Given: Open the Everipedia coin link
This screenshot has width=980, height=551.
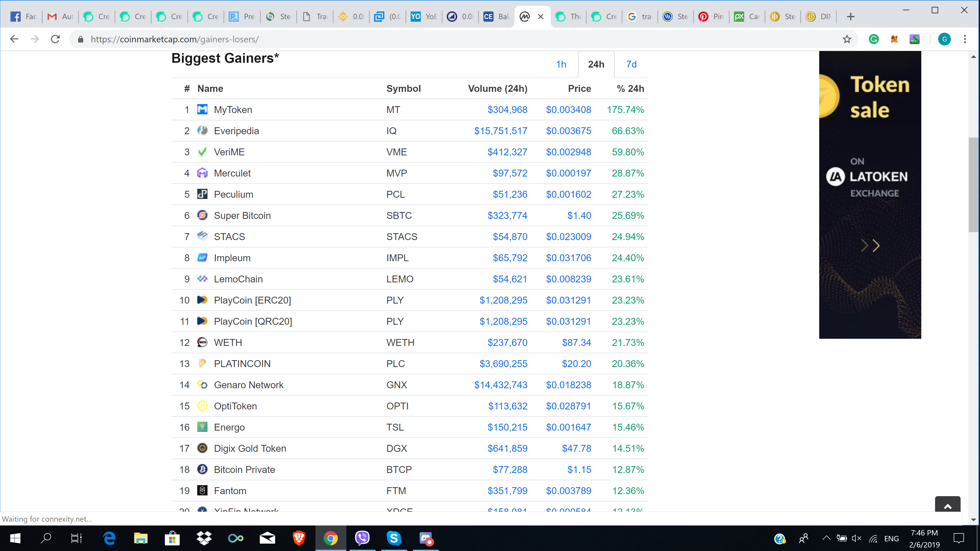Looking at the screenshot, I should tap(236, 131).
